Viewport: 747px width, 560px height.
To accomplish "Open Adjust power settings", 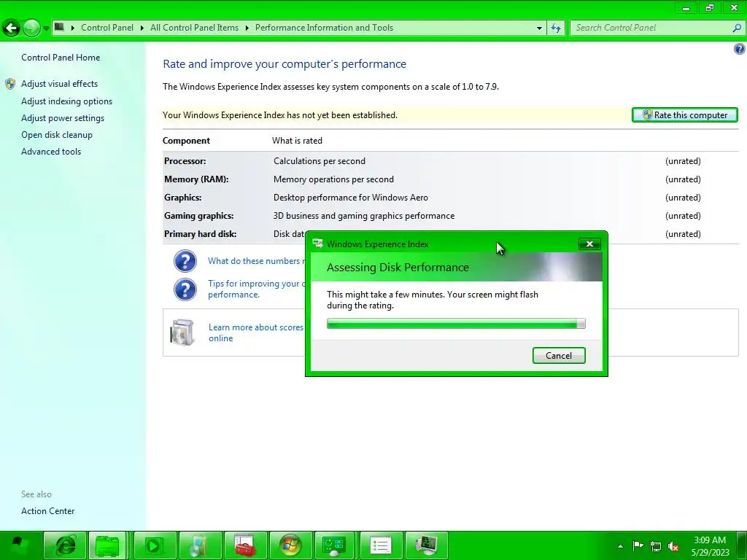I will 63,118.
